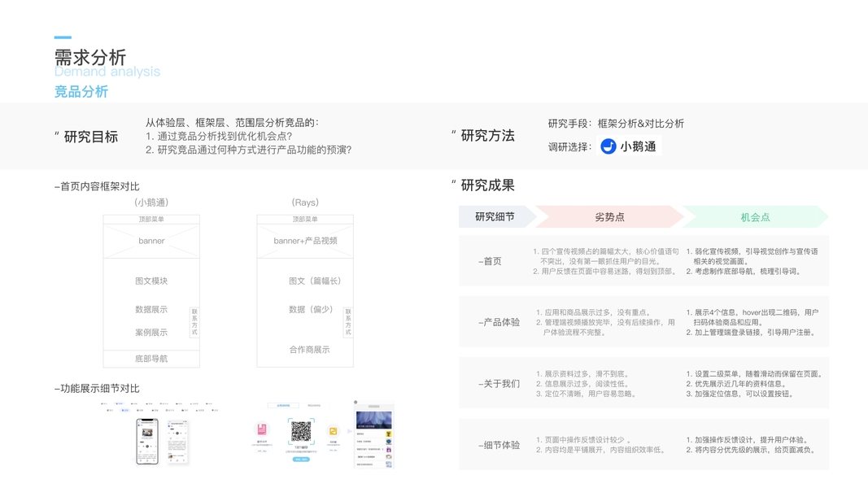Click the 机会点 green arrow header
Screen dimensions: 868x488
[756, 217]
